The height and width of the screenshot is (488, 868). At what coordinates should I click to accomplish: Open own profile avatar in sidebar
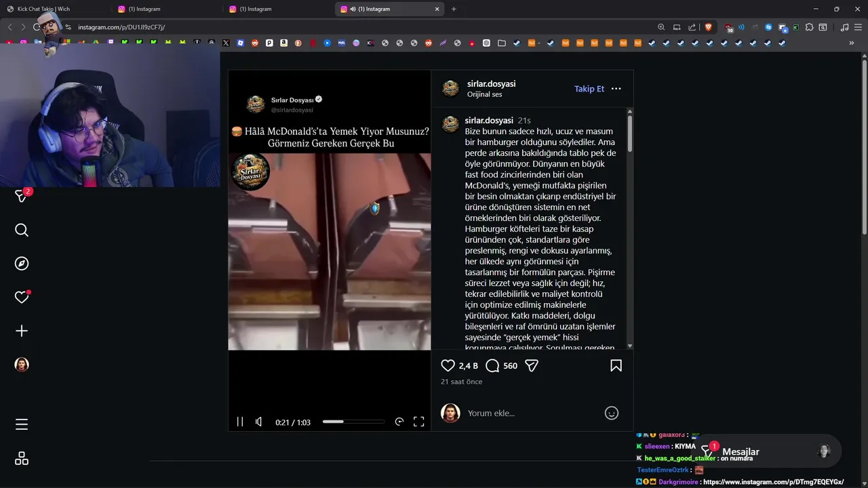coord(22,365)
